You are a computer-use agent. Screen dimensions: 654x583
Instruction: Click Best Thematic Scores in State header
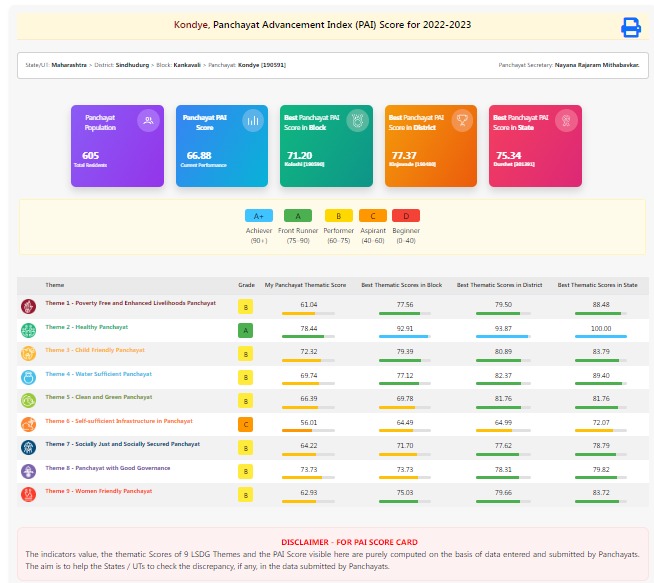(597, 285)
